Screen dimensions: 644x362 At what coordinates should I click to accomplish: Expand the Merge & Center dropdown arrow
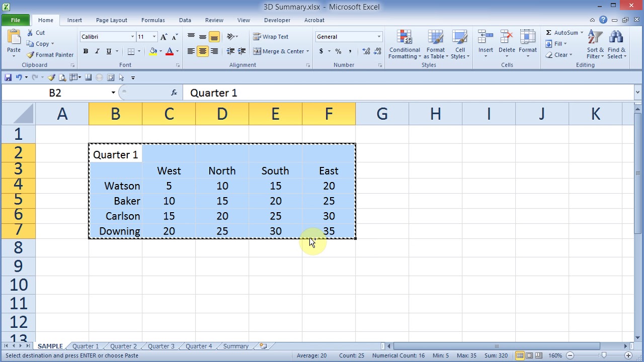(x=308, y=51)
